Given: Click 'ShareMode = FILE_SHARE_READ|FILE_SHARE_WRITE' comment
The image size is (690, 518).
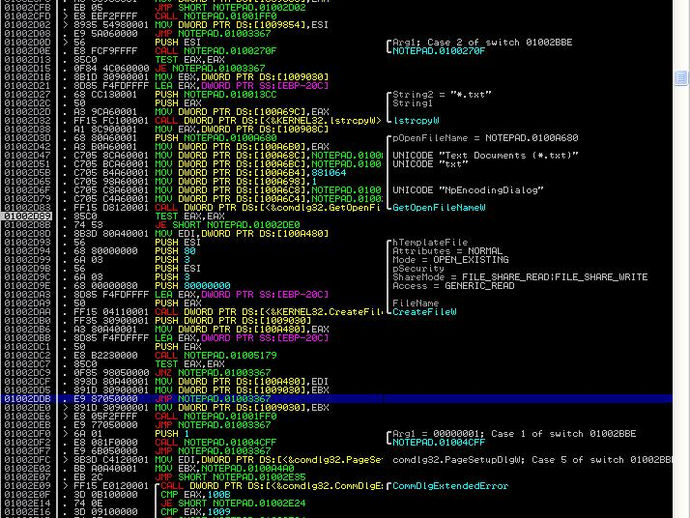Looking at the screenshot, I should 520,277.
